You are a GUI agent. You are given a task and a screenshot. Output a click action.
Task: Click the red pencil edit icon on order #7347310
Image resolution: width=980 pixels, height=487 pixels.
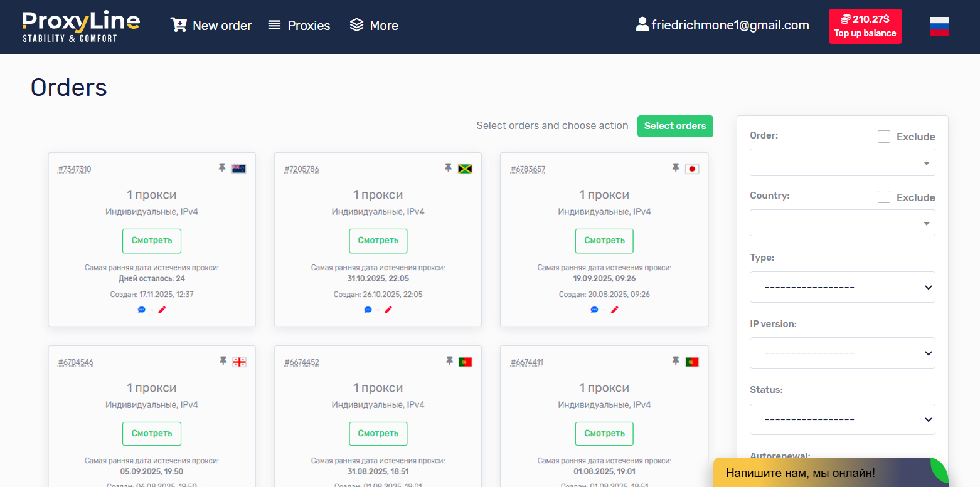tap(162, 310)
